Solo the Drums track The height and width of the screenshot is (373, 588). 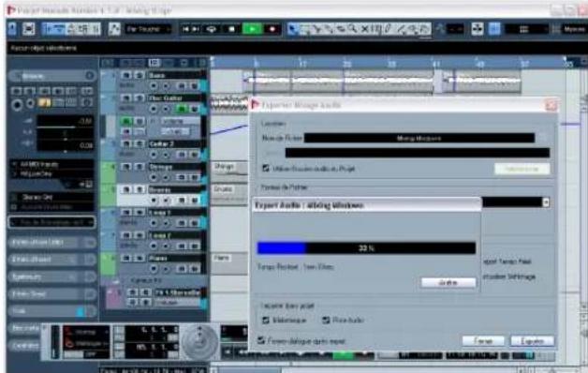pos(140,189)
